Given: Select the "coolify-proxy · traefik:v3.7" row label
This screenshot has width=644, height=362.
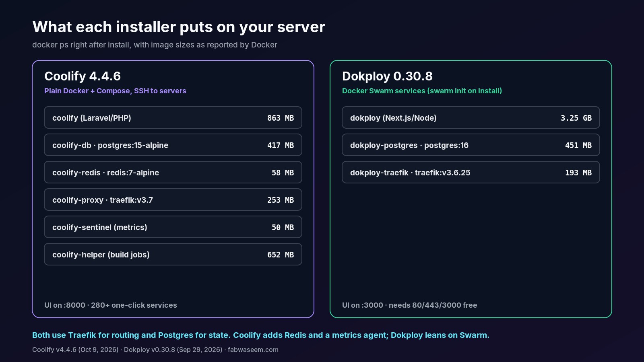Looking at the screenshot, I should click(x=103, y=200).
